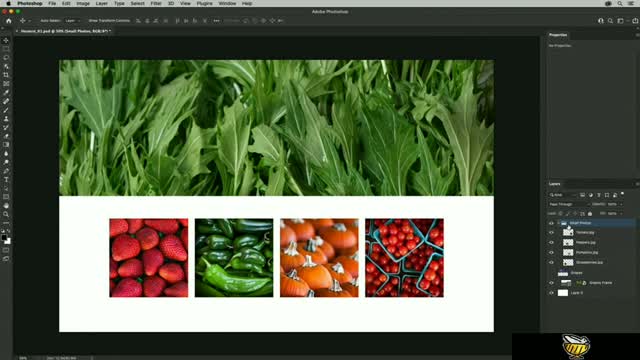Open the Layer menu
The height and width of the screenshot is (360, 640).
click(x=102, y=3)
